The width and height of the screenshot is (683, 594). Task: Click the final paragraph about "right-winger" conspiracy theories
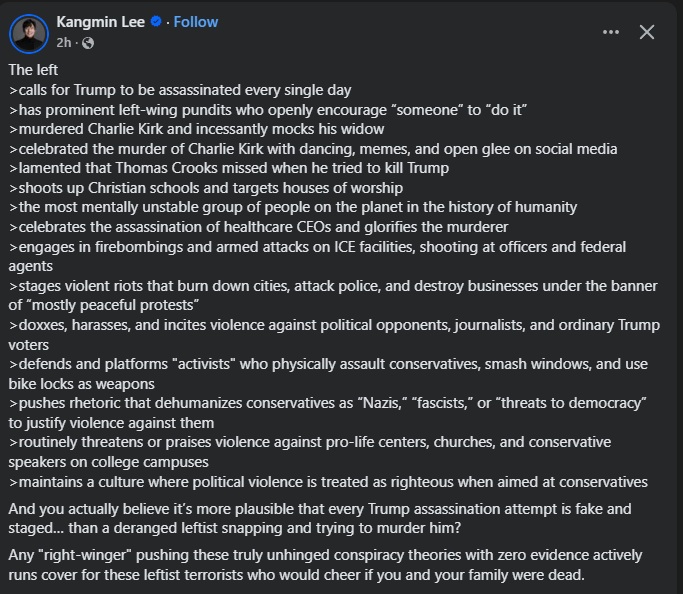[325, 565]
